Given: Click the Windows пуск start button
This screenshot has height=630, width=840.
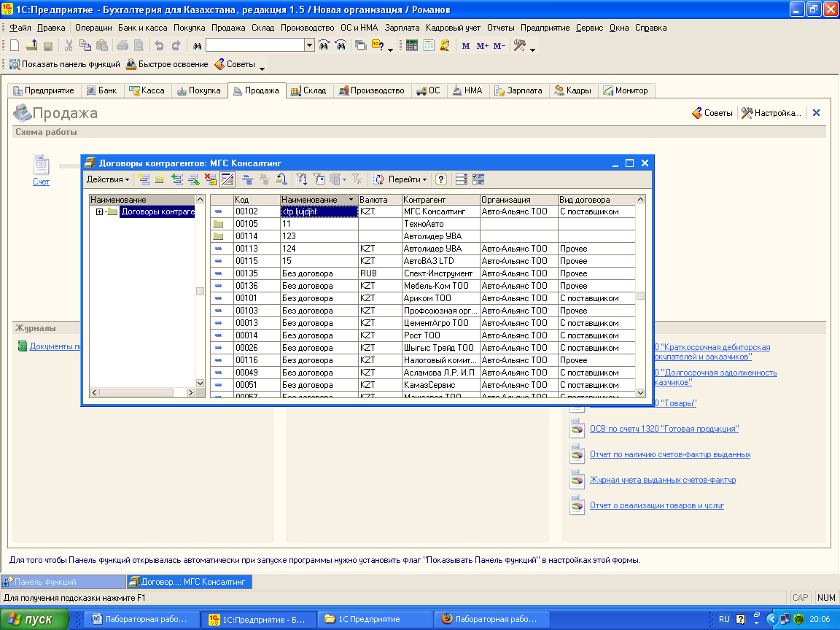Looking at the screenshot, I should click(x=34, y=619).
